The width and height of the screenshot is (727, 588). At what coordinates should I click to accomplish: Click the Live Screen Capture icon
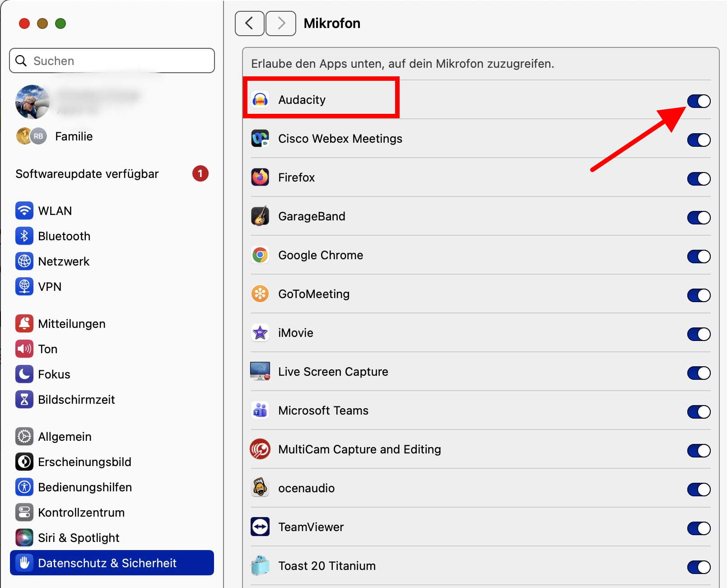(260, 371)
